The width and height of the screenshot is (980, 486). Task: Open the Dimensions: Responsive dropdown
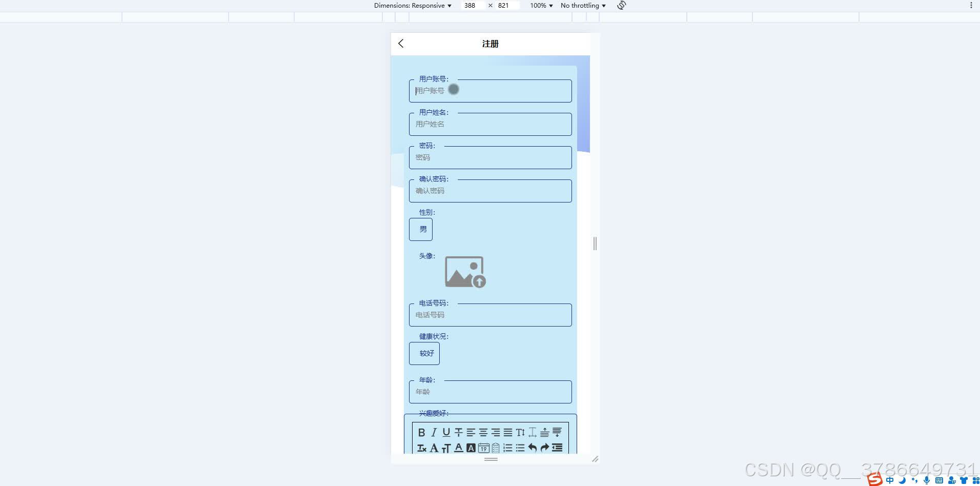[x=413, y=6]
